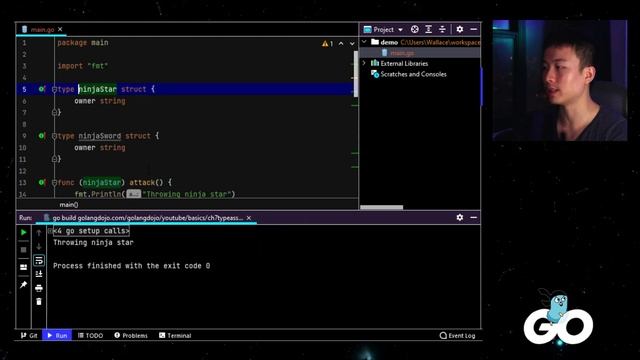Click the main() breadcrumb

[69, 204]
